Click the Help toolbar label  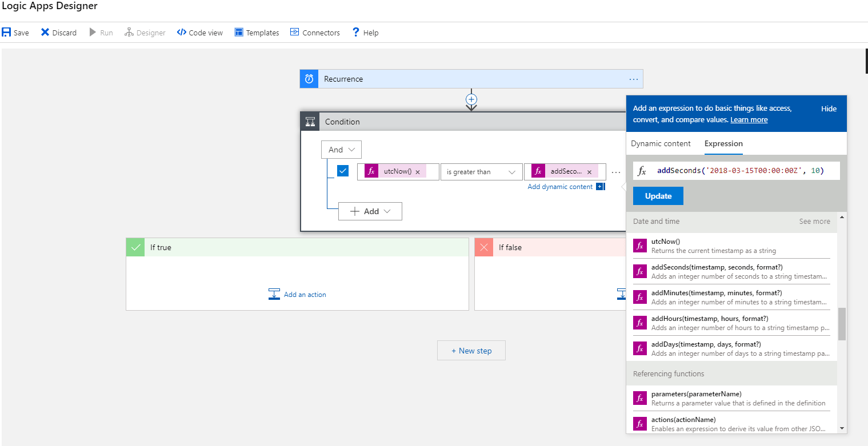[x=371, y=33]
